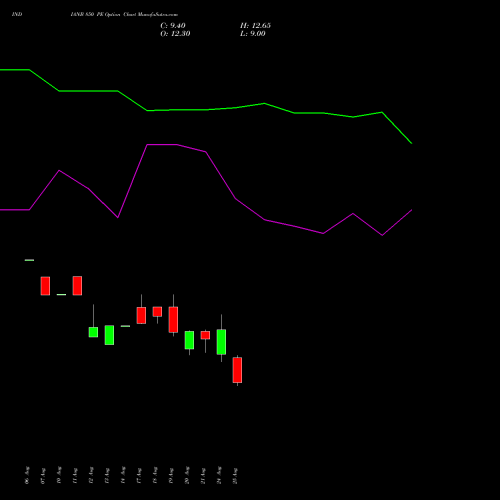Click the low value L: 9.00

click(253, 34)
